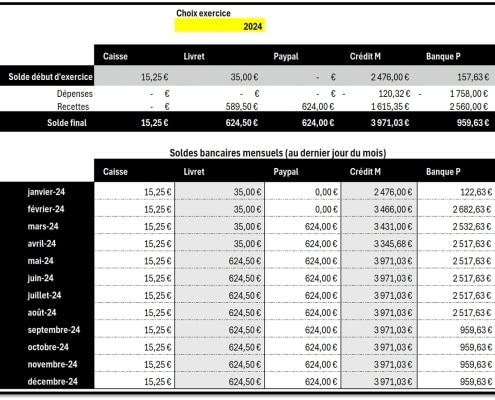
Task: Select Livret opening balance 35,00 € cell
Action: click(x=244, y=77)
